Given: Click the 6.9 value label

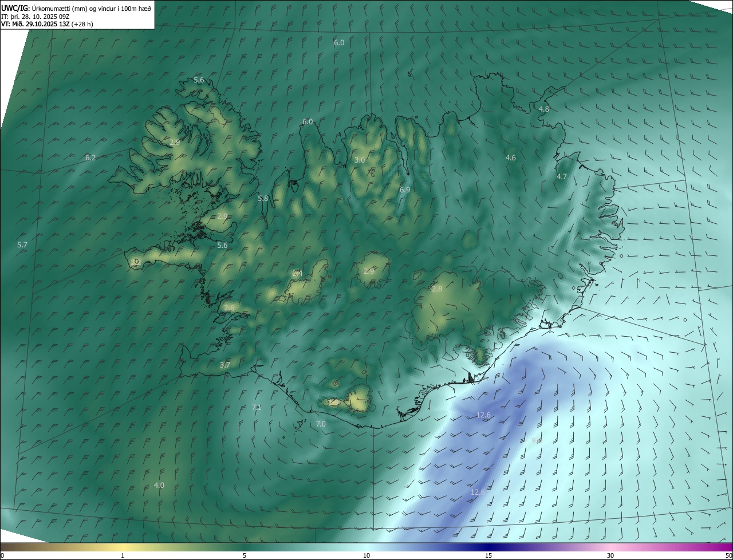Looking at the screenshot, I should (405, 190).
